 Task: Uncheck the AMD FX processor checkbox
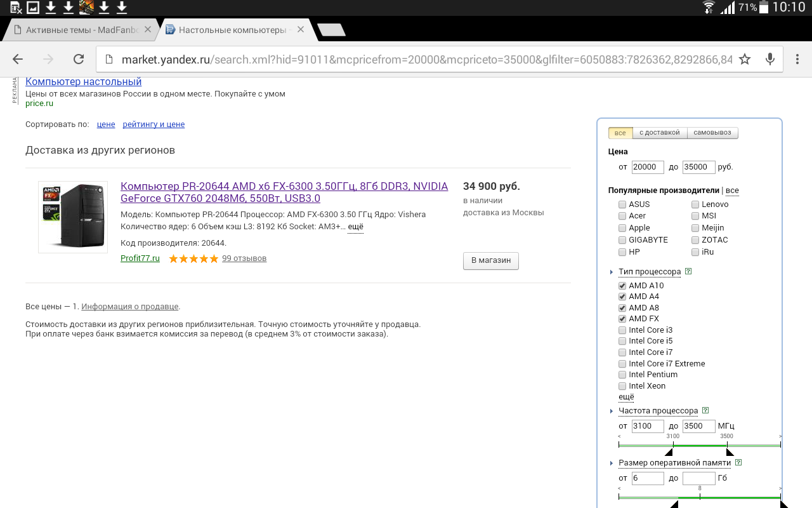pyautogui.click(x=622, y=319)
